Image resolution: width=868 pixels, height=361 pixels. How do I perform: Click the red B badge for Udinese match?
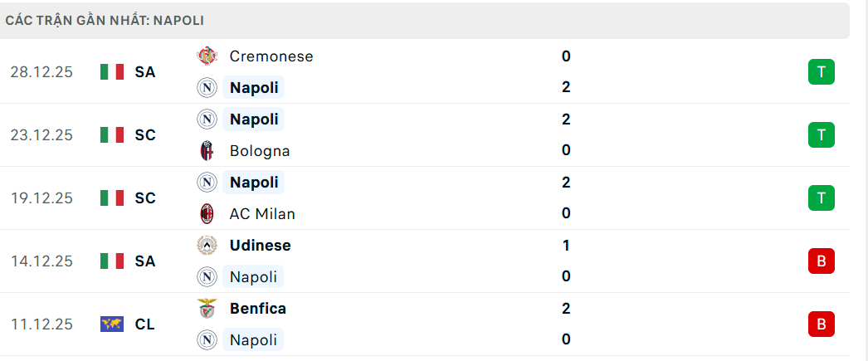[x=821, y=261]
